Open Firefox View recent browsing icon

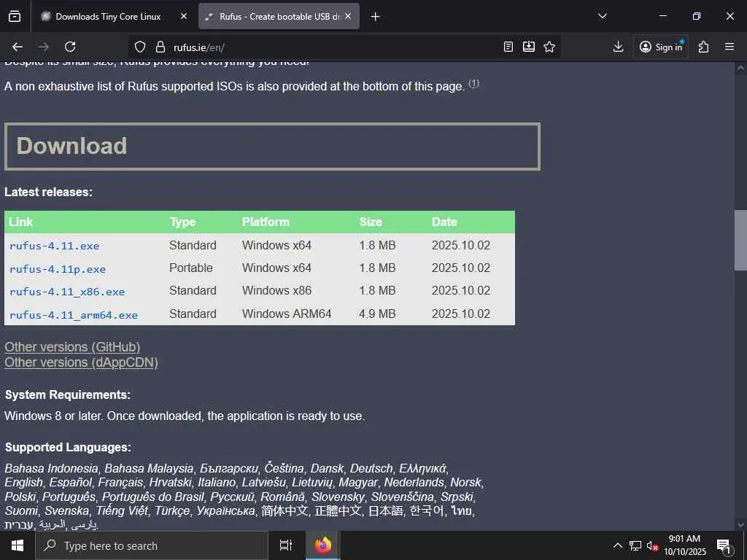15,17
